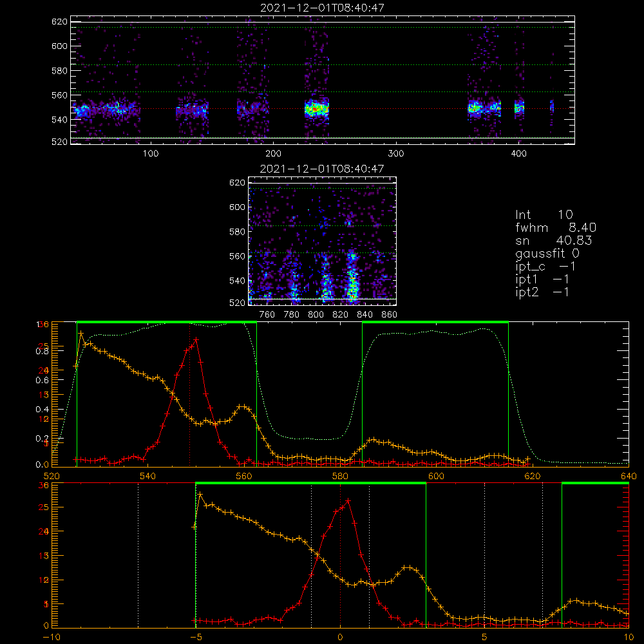Click y-axis label 0.8 in profile plot
Viewport: 644px width, 644px height.
tap(43, 351)
